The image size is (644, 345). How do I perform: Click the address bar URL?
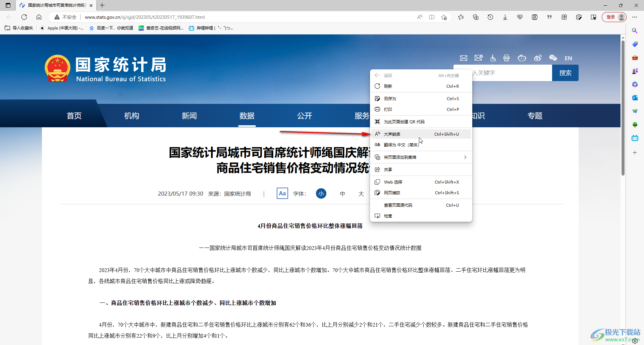pyautogui.click(x=145, y=17)
